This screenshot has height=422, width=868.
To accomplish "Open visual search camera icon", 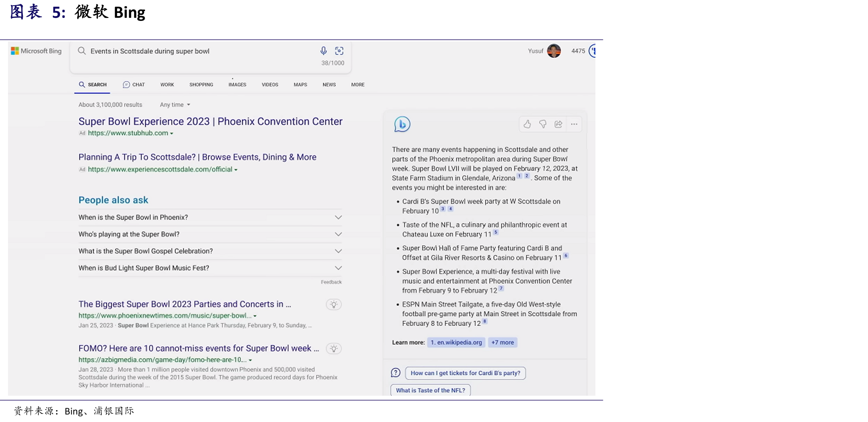I will 339,51.
